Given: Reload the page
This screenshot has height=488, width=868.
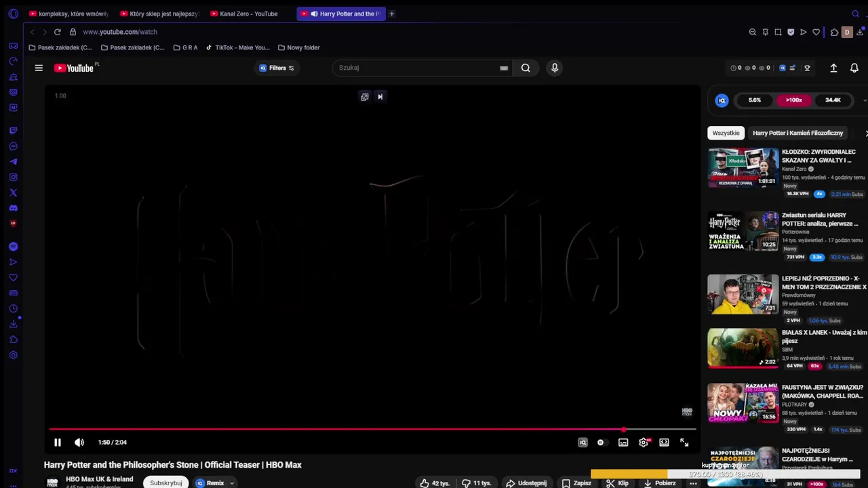Looking at the screenshot, I should coord(57,32).
